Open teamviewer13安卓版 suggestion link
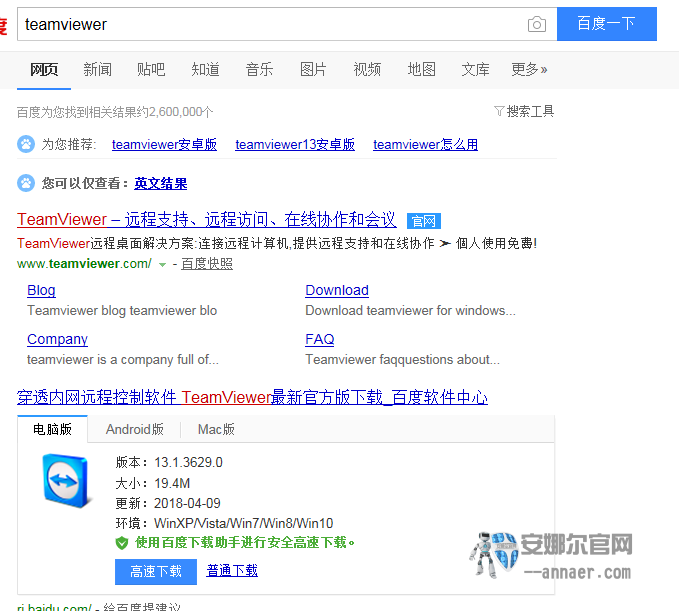Image resolution: width=679 pixels, height=611 pixels. coord(295,145)
